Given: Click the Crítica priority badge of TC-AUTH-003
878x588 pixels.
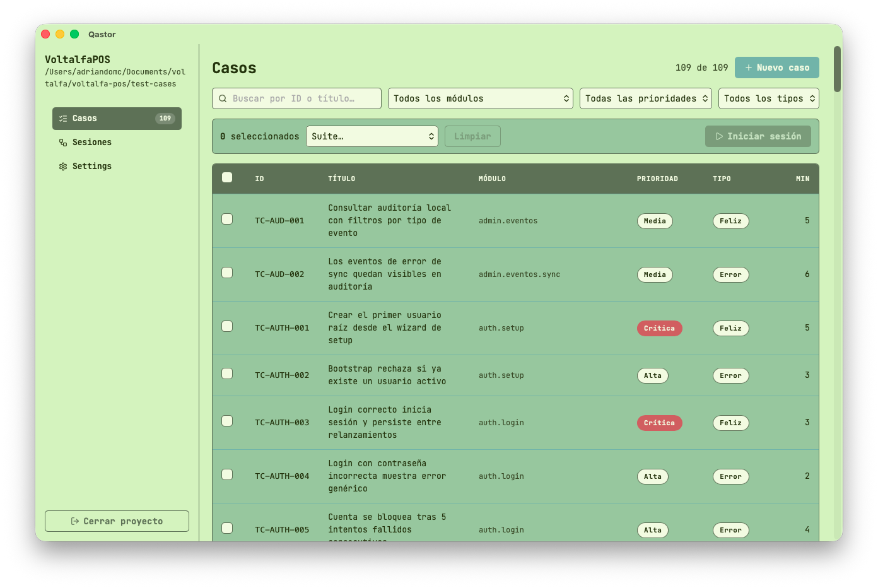Looking at the screenshot, I should click(x=659, y=423).
